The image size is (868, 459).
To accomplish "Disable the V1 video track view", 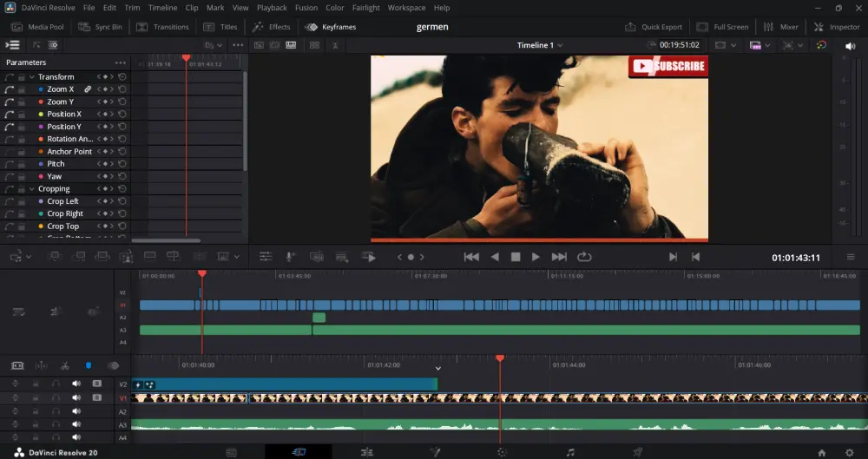I will (97, 397).
